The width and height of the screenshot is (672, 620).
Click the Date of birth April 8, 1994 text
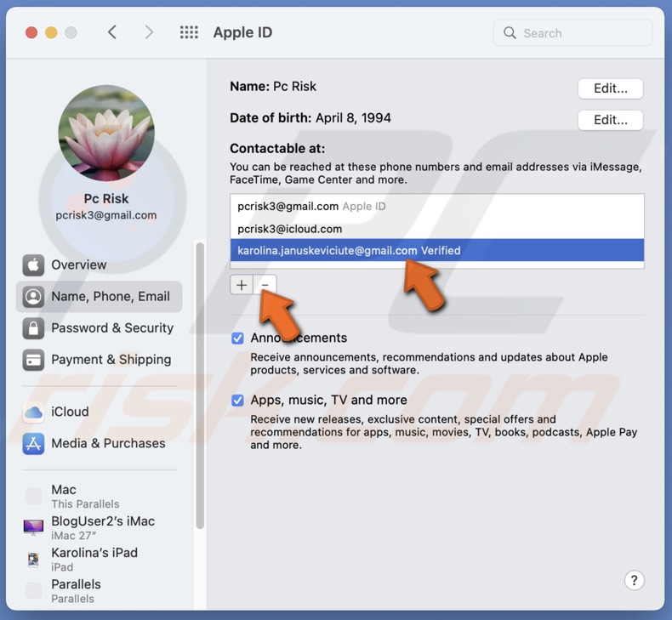pos(310,118)
